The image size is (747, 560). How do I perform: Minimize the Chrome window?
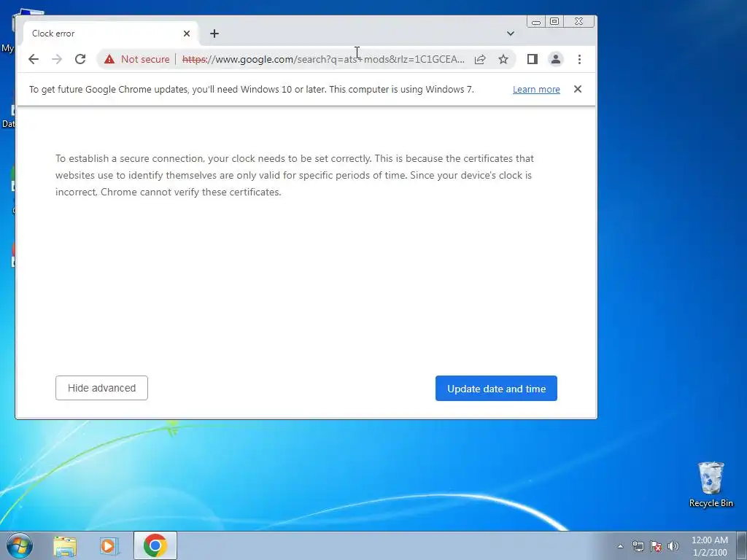point(536,21)
